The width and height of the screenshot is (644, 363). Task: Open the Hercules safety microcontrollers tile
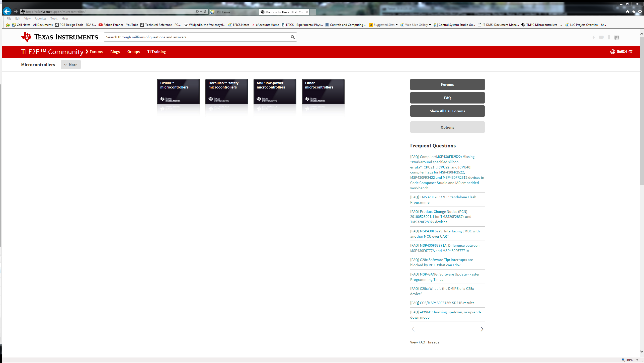[x=226, y=92]
